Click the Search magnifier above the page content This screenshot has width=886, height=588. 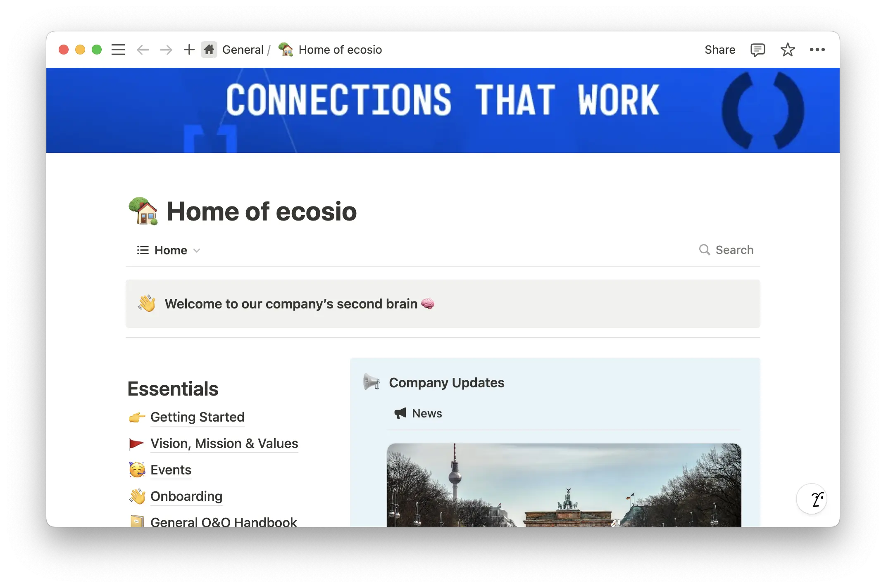tap(726, 250)
